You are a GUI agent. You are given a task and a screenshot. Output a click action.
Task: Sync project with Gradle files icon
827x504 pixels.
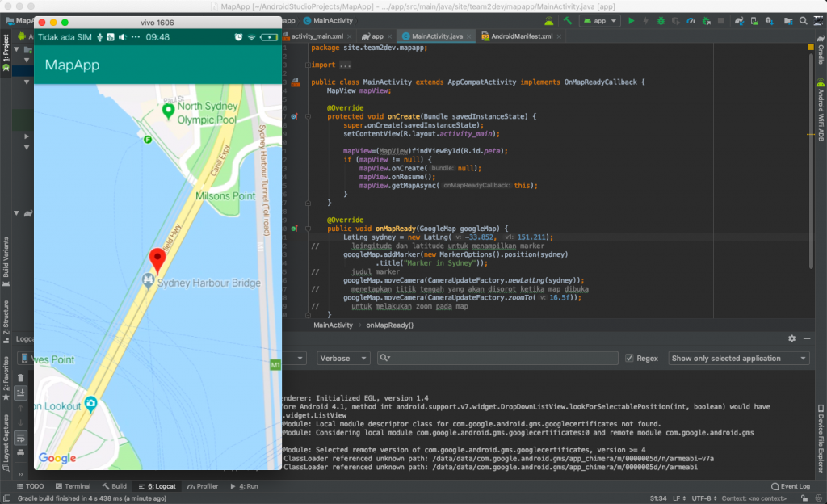pos(740,21)
